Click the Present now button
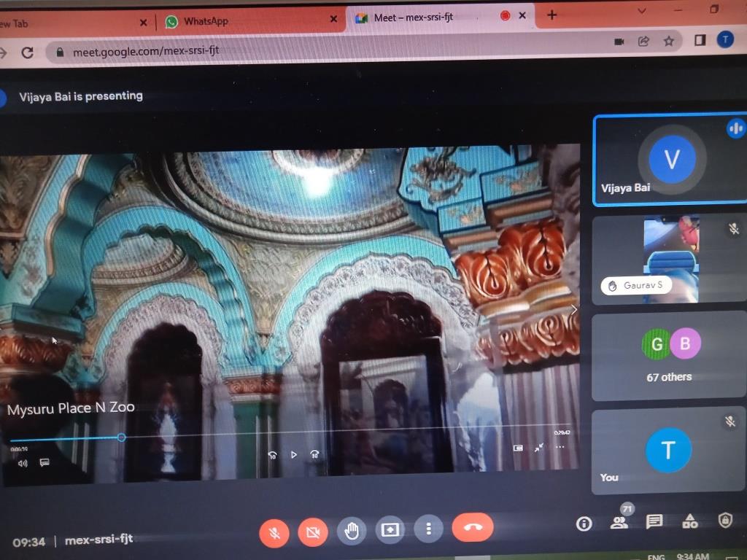This screenshot has width=747, height=560. coord(390,529)
